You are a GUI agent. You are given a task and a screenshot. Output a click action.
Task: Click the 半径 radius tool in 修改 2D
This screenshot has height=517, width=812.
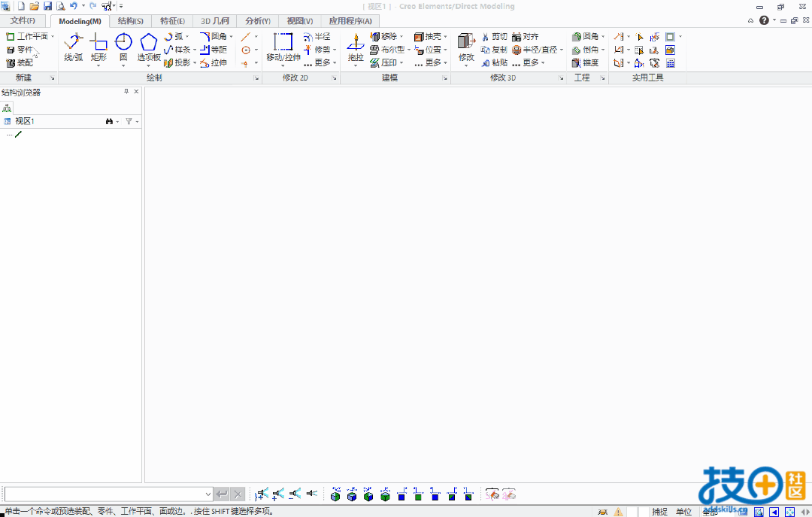(317, 36)
